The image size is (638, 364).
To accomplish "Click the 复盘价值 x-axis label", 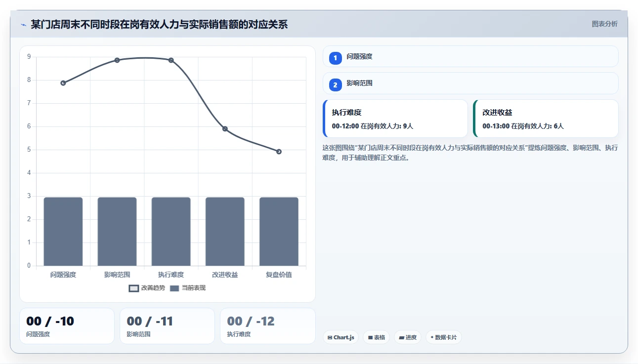I will (x=279, y=275).
